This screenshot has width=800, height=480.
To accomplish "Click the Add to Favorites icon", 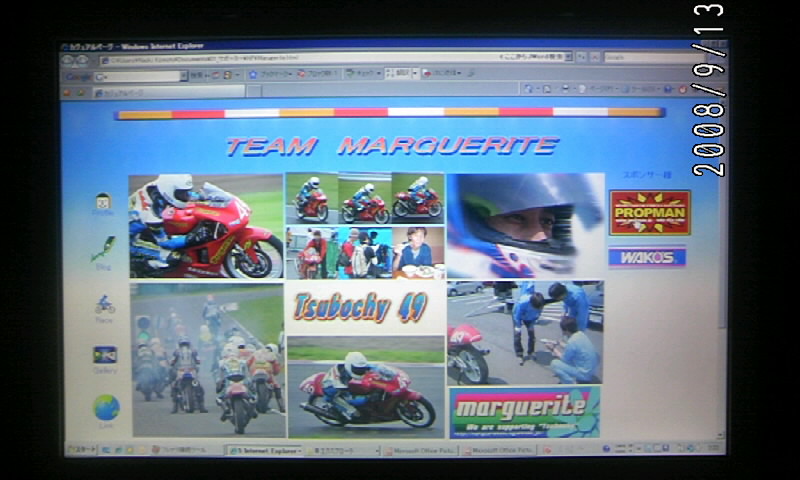I will click(81, 92).
